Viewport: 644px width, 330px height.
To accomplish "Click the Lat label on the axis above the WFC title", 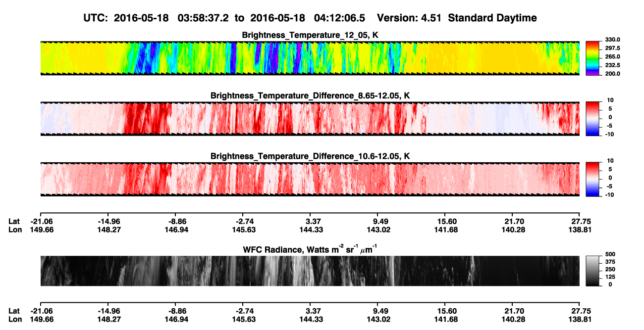I will click(x=14, y=221).
